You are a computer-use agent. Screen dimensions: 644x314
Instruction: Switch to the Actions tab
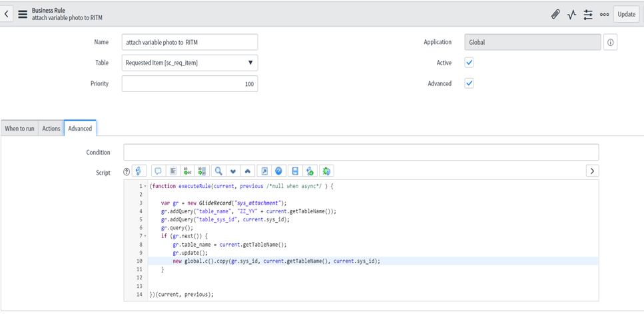(51, 129)
